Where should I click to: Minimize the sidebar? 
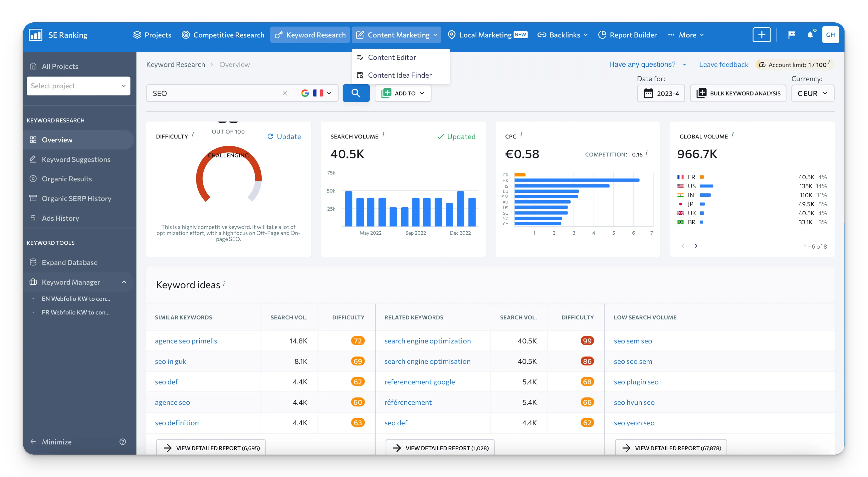tap(51, 442)
